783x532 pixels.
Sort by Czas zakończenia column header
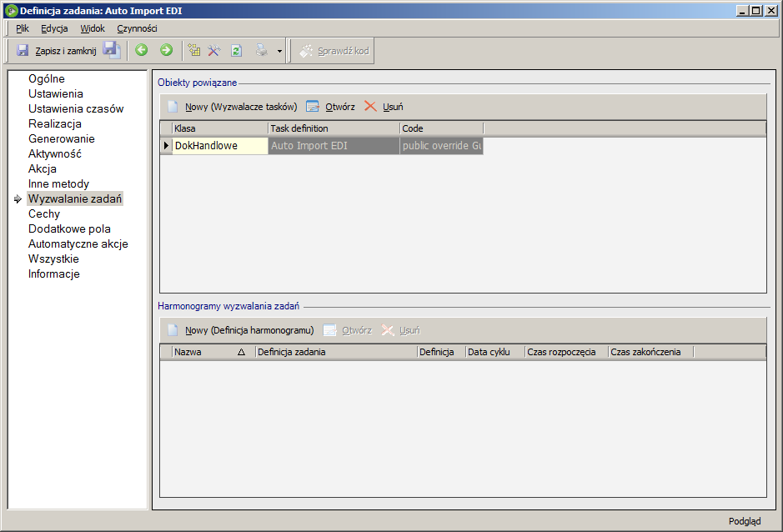[650, 352]
